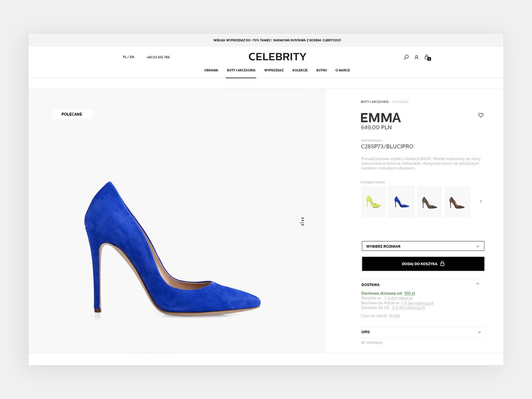Select the yellow shoe color variant

(x=373, y=202)
